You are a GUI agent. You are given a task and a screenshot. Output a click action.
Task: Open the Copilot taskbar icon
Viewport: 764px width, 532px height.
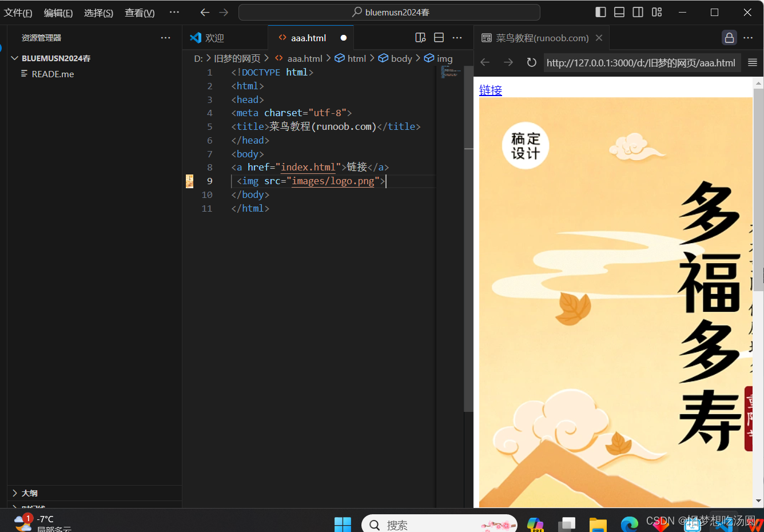coord(536,524)
